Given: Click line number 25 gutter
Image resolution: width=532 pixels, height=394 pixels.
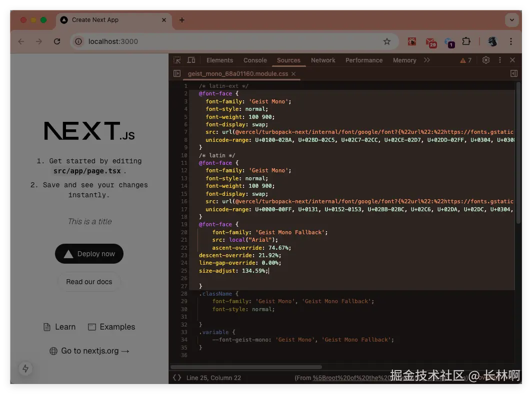Looking at the screenshot, I should point(184,271).
